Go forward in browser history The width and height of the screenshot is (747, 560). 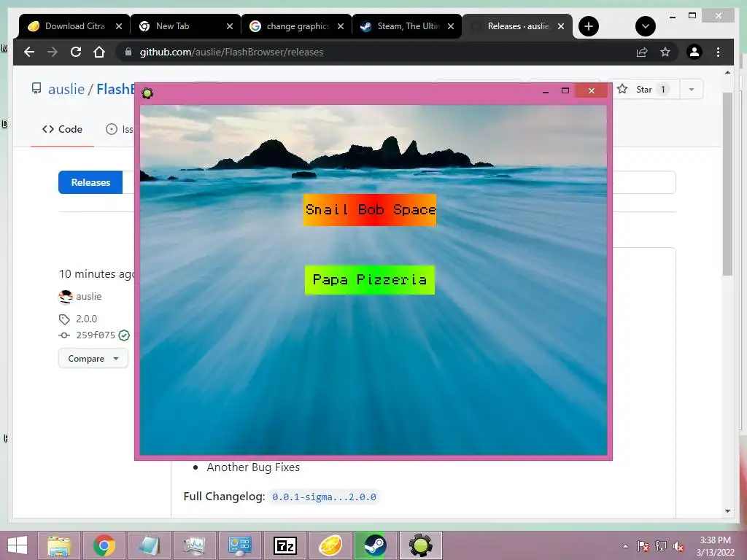(x=53, y=52)
